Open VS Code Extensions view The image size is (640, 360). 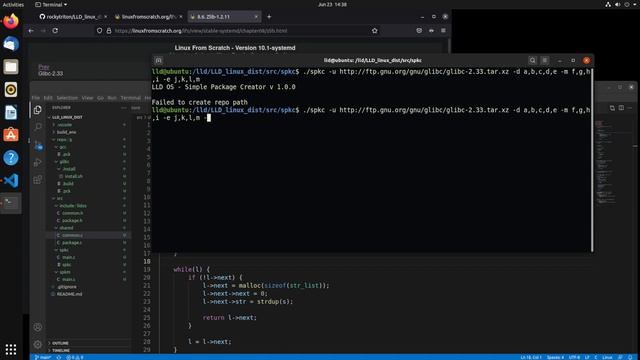pos(38,180)
